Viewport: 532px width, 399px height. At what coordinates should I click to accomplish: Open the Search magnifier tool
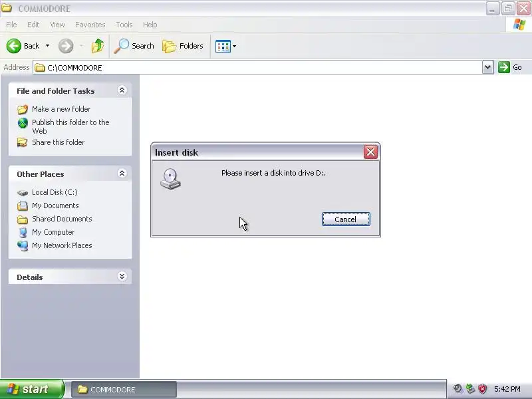(134, 46)
